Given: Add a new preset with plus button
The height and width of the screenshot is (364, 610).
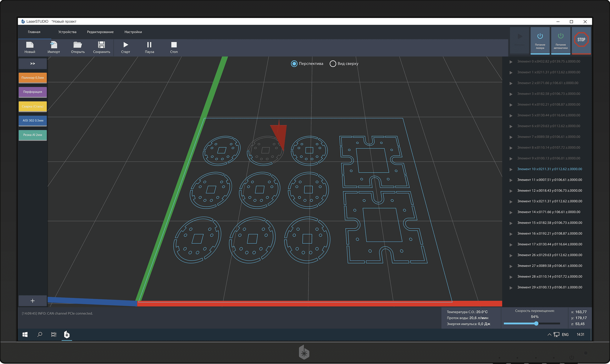Looking at the screenshot, I should pyautogui.click(x=33, y=301).
